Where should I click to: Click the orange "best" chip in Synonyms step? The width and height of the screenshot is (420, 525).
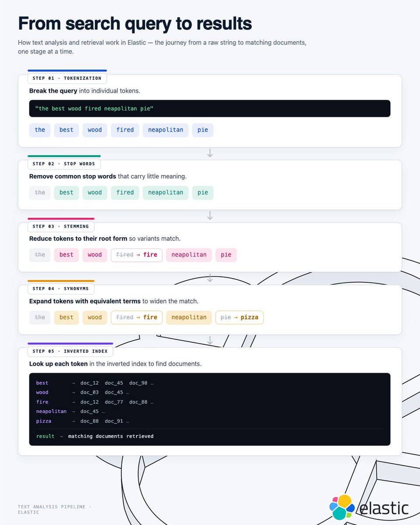coord(66,318)
